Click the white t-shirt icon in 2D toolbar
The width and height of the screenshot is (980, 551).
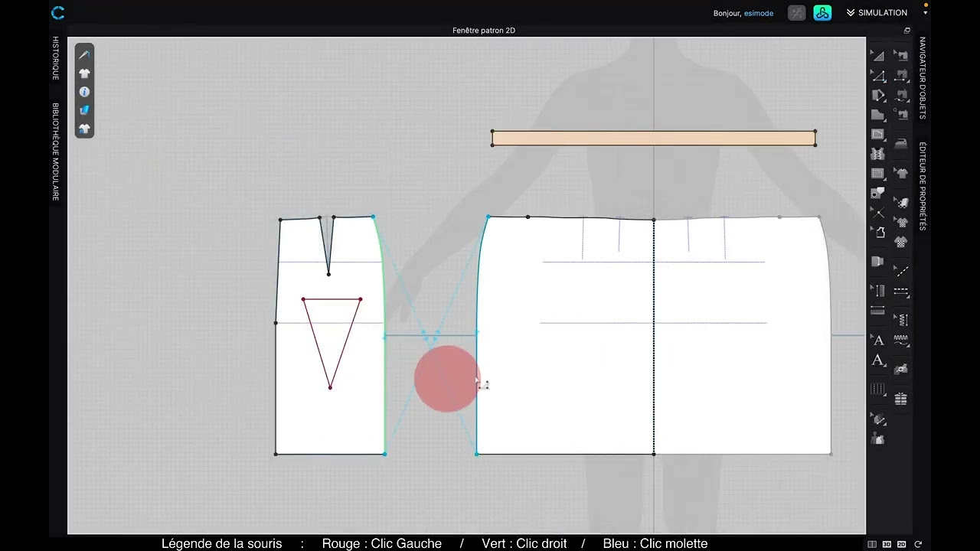pyautogui.click(x=84, y=73)
